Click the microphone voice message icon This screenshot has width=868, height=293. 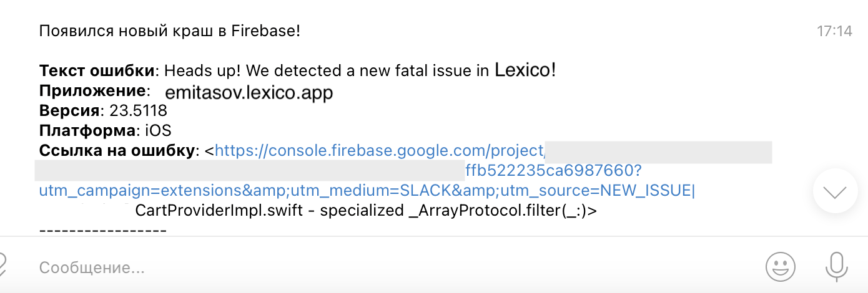(836, 267)
